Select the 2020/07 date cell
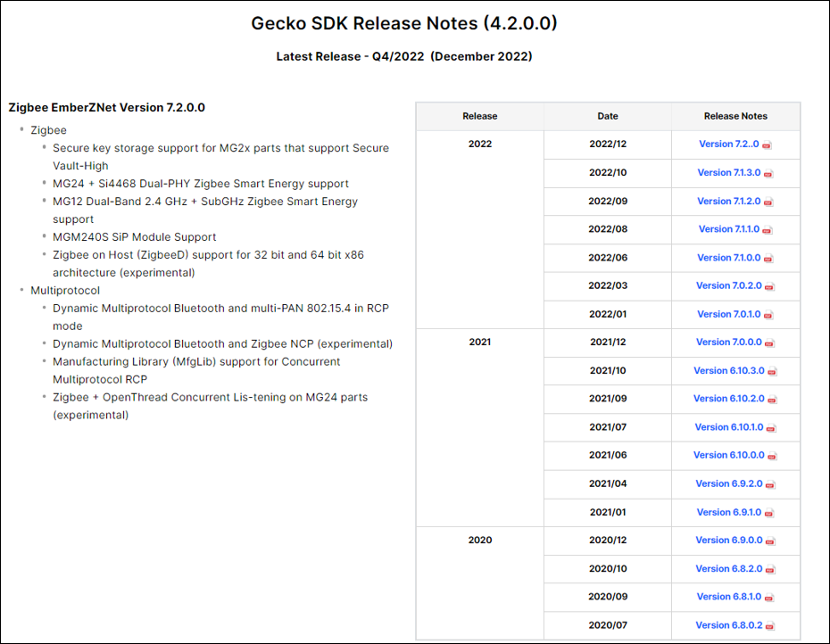This screenshot has width=830, height=644. tap(608, 625)
